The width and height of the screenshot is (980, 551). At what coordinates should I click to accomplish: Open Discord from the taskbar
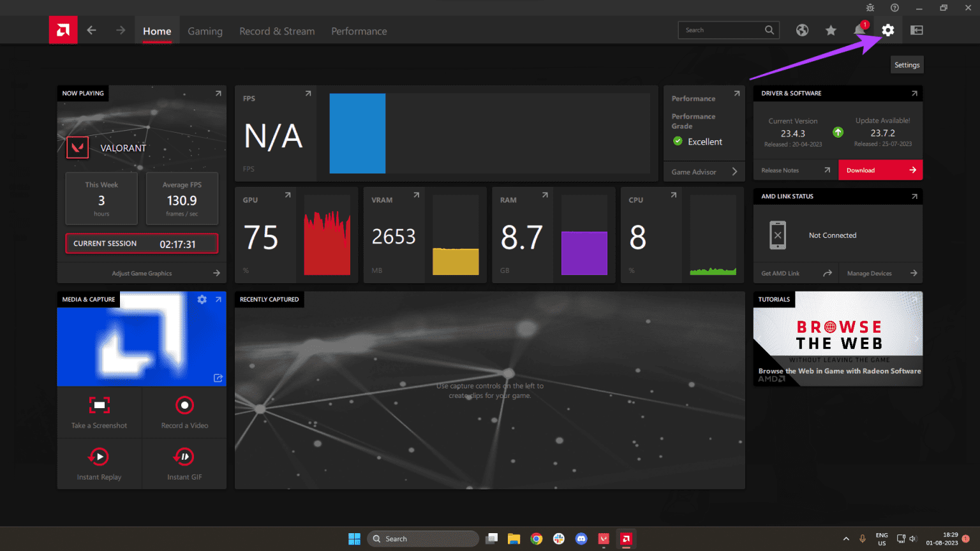(x=581, y=539)
